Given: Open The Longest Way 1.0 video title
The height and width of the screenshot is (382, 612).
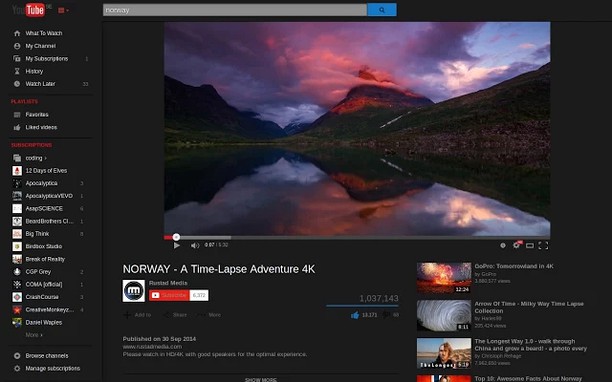Looking at the screenshot, I should [x=530, y=345].
